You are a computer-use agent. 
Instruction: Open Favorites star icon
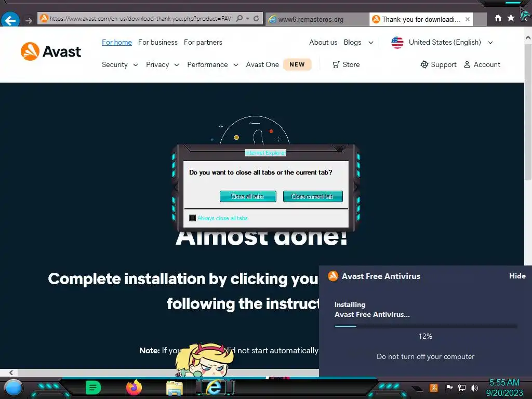coord(511,18)
